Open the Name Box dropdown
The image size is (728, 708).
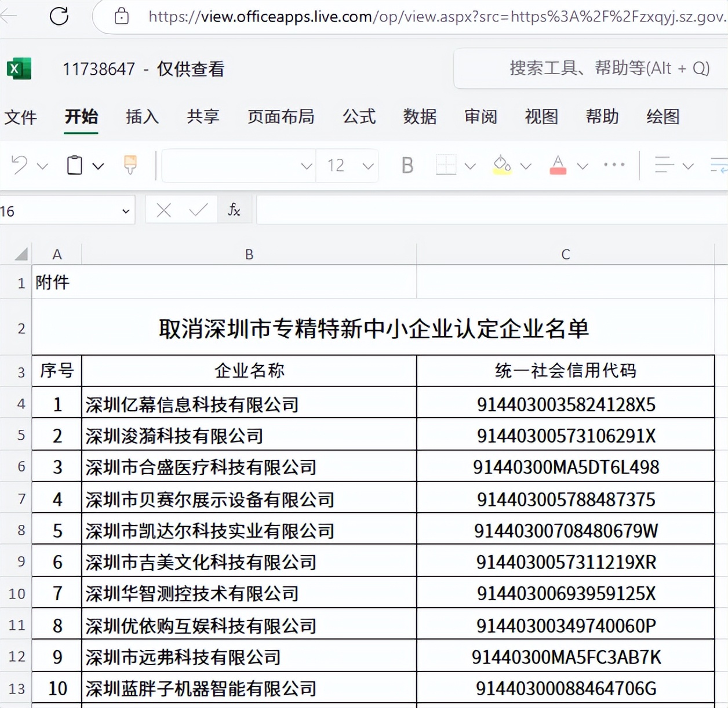126,211
